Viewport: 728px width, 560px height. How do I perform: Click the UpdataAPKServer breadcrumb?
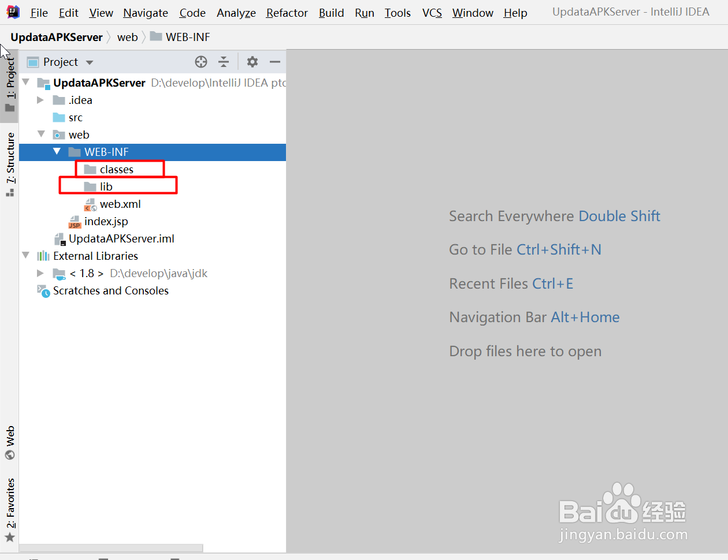pyautogui.click(x=57, y=37)
